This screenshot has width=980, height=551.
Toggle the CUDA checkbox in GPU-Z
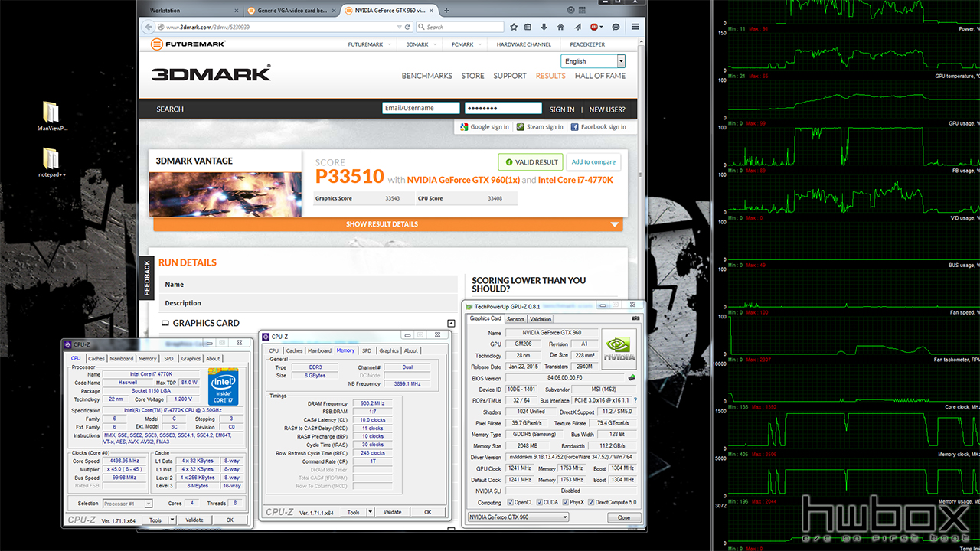pyautogui.click(x=538, y=503)
